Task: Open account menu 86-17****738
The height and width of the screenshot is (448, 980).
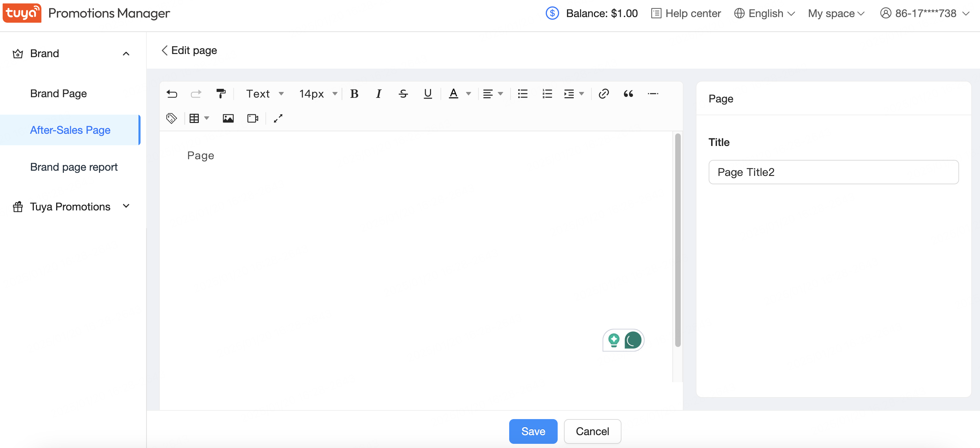Action: [x=925, y=13]
